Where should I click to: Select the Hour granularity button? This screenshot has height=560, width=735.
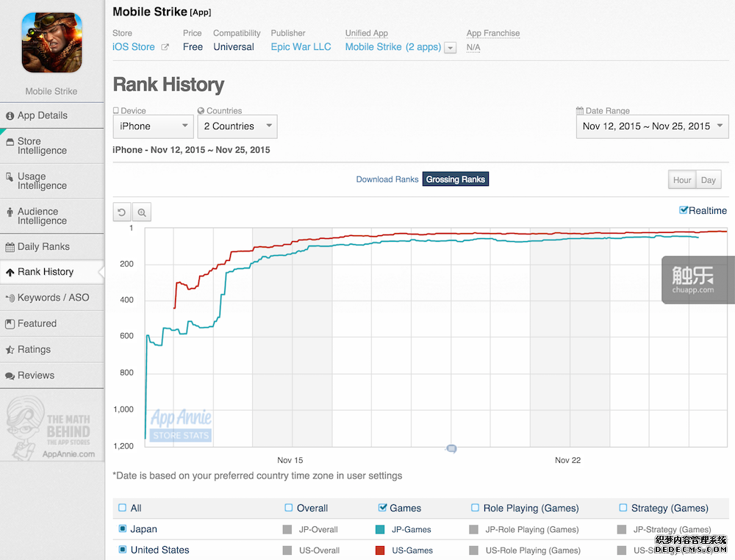[x=682, y=180]
